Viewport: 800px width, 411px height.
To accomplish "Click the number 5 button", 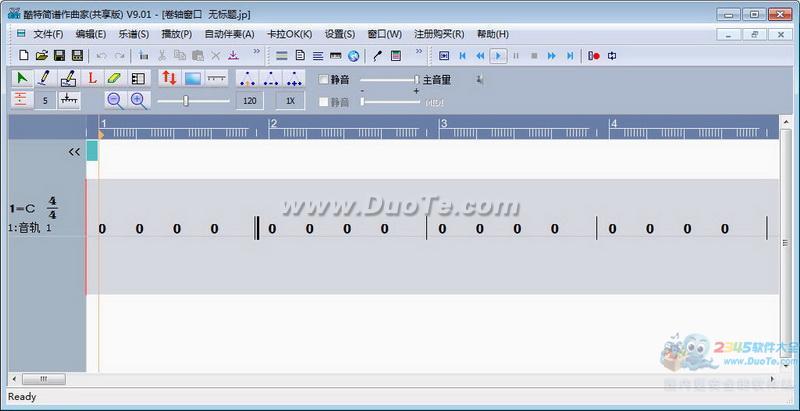I will pos(45,100).
